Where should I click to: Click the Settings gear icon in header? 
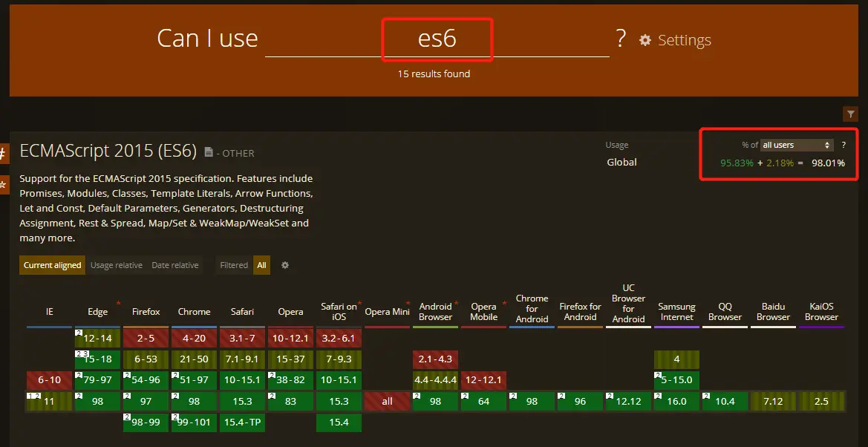(645, 40)
